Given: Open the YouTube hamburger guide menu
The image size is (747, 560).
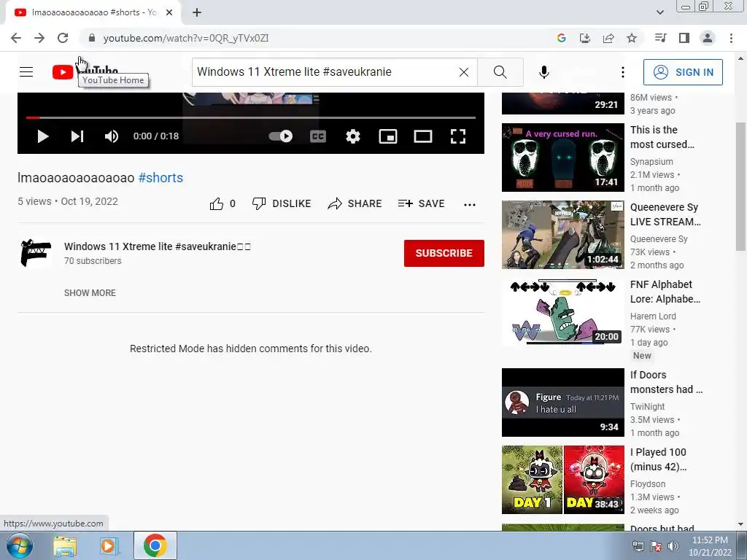Looking at the screenshot, I should [26, 72].
